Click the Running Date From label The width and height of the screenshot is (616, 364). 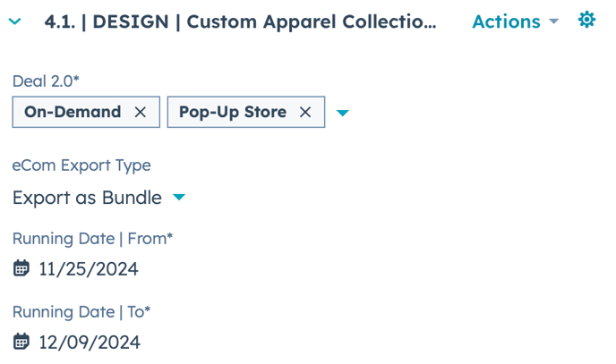pyautogui.click(x=92, y=238)
